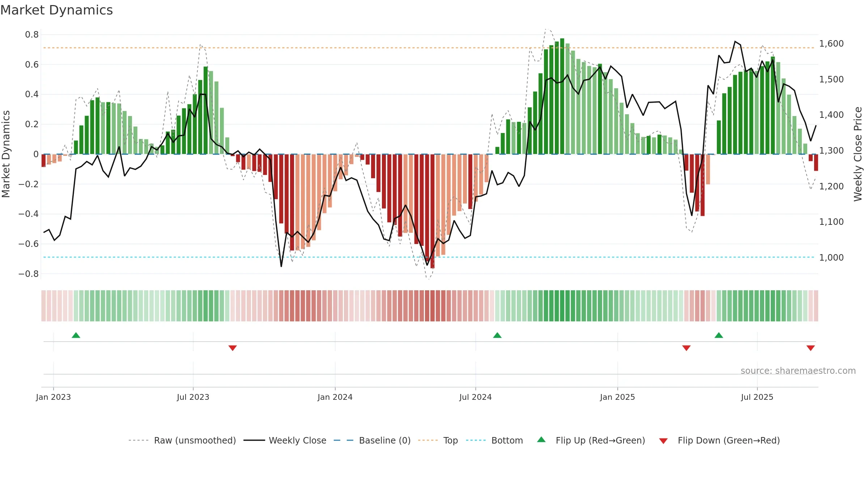Click the green flip-up triangle near Jan 2023
This screenshot has width=868, height=488.
pos(76,335)
